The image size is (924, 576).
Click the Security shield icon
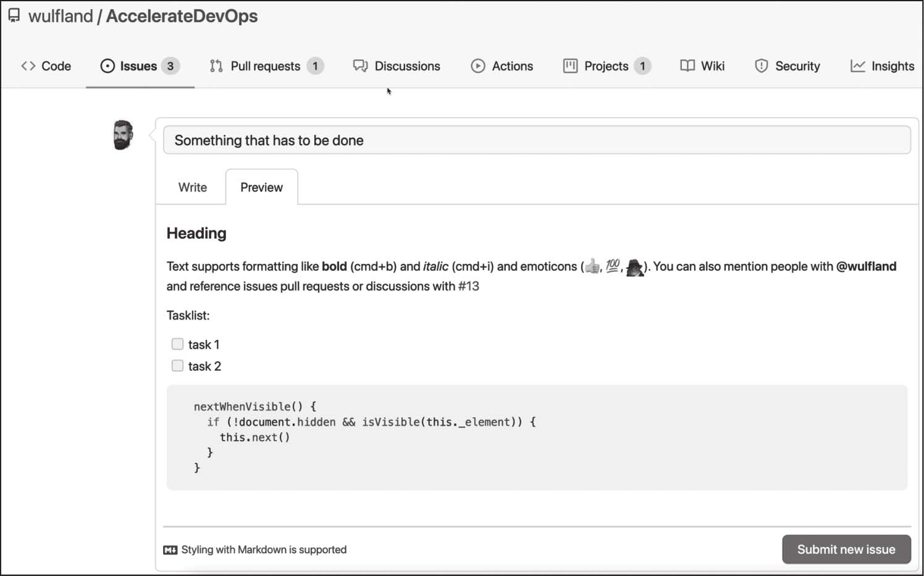coord(762,66)
